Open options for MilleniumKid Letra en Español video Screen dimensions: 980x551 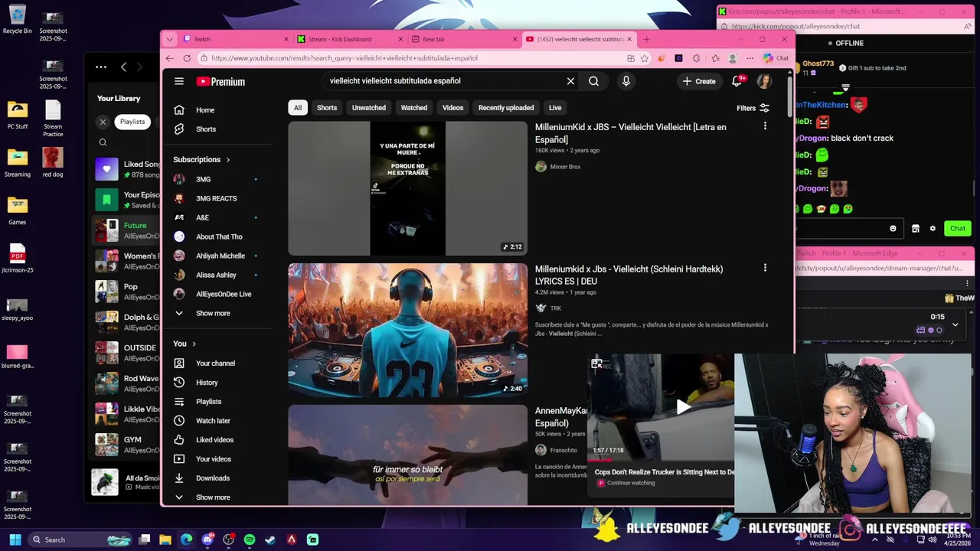(x=765, y=126)
